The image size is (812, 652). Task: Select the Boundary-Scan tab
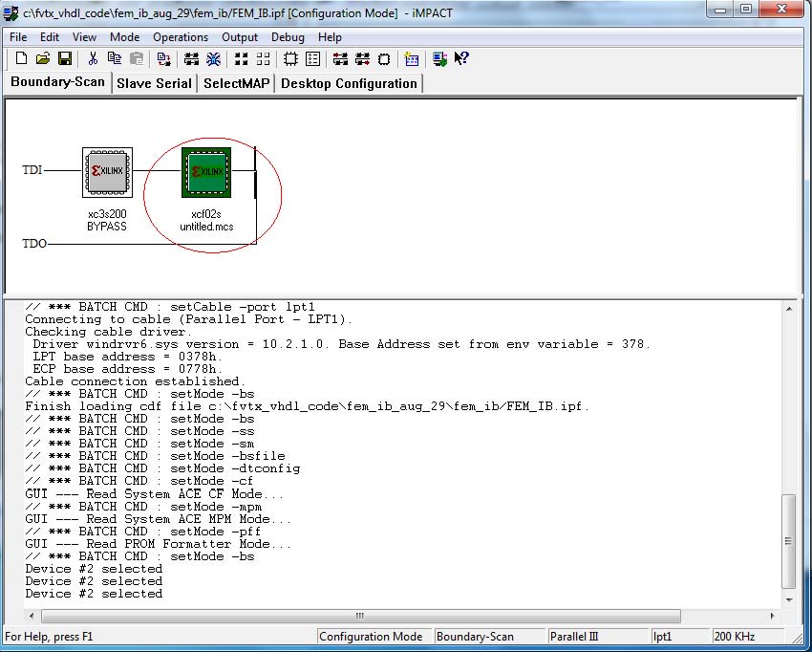57,82
